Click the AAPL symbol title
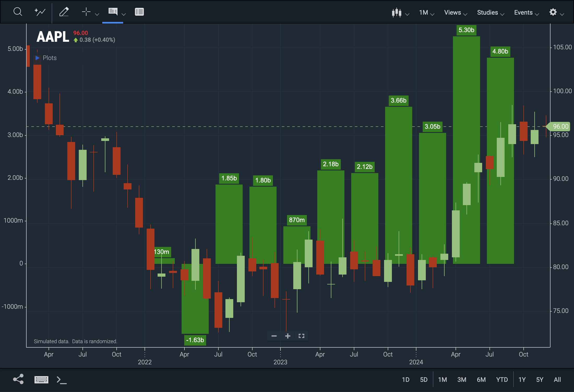The width and height of the screenshot is (574, 392). [x=53, y=37]
